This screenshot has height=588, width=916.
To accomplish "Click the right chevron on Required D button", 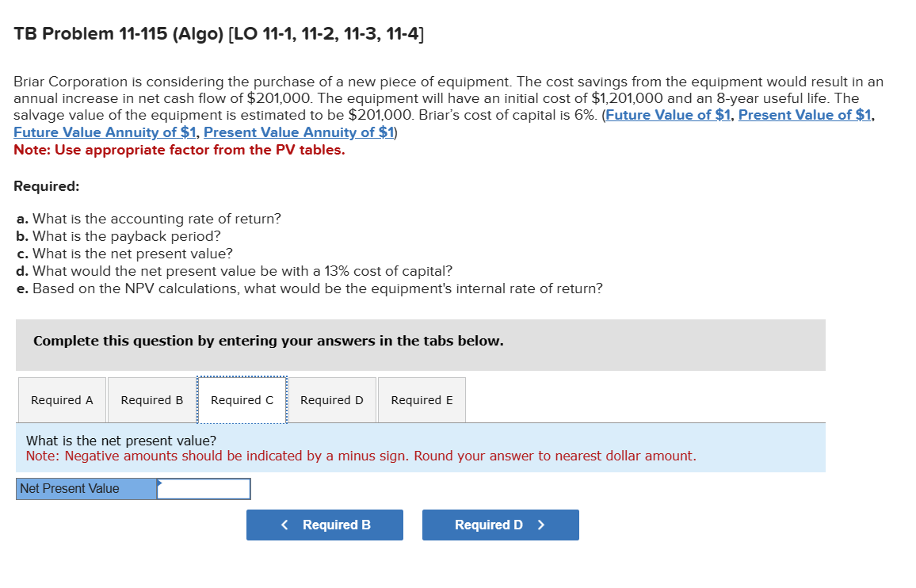I will click(543, 525).
